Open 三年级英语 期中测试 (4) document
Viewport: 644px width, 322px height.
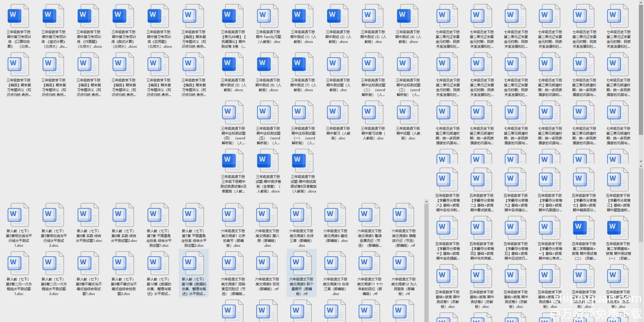(x=408, y=17)
